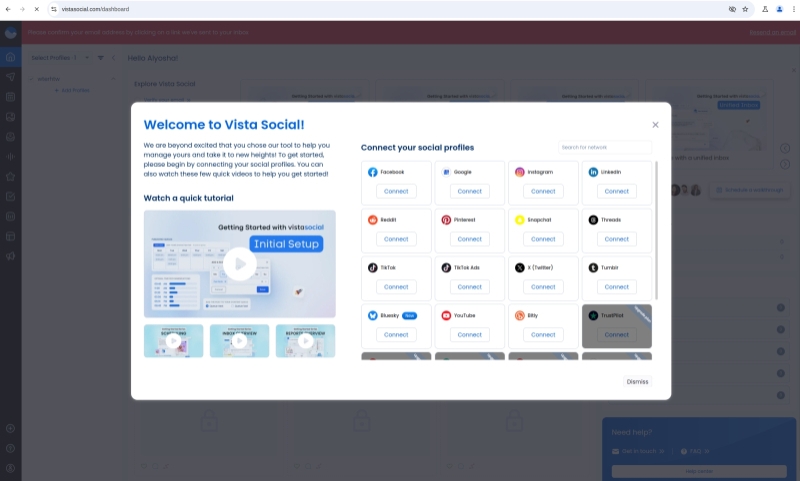Dismiss the welcome dialog

[637, 381]
